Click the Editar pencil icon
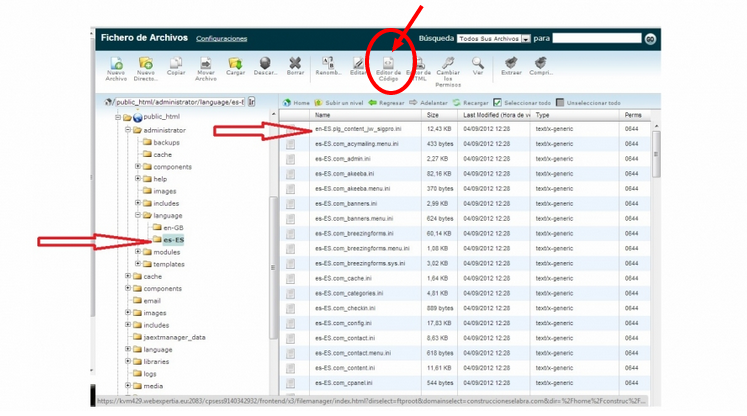Image resolution: width=747 pixels, height=416 pixels. tap(358, 63)
